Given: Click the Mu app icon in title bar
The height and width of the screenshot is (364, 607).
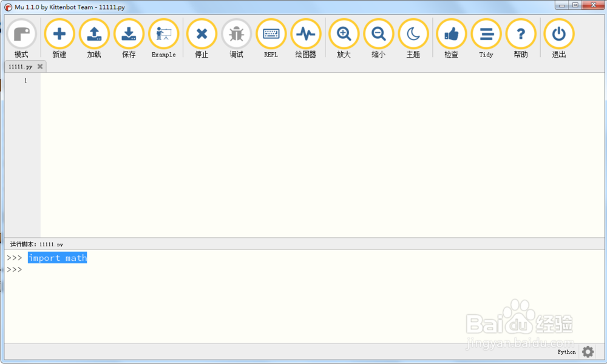Looking at the screenshot, I should (x=8, y=7).
